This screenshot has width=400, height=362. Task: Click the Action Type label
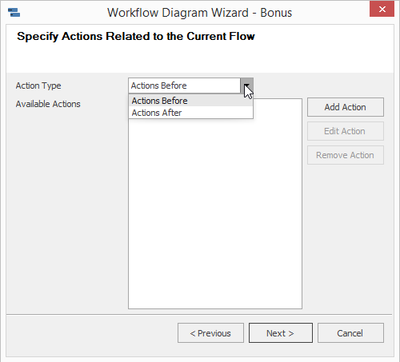(x=38, y=86)
